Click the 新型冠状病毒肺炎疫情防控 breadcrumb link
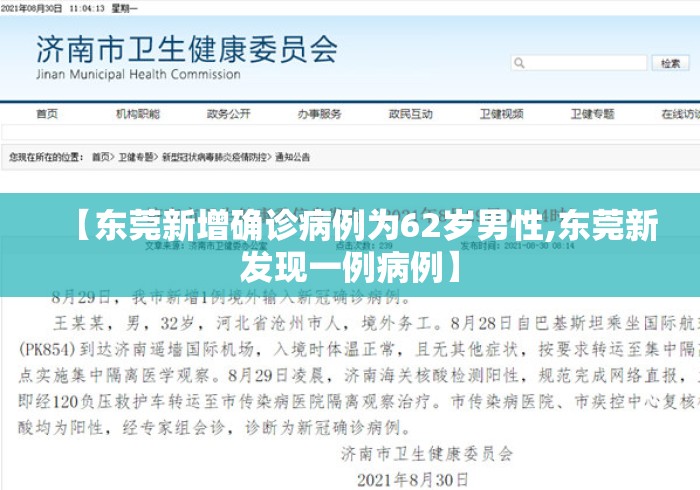Screen dimensions: 700x490 pyautogui.click(x=214, y=157)
